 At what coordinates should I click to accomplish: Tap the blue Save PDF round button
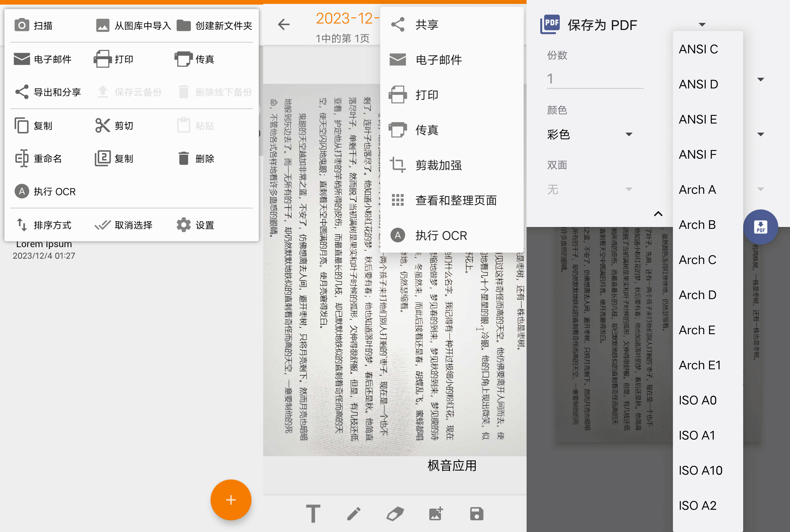pyautogui.click(x=760, y=227)
